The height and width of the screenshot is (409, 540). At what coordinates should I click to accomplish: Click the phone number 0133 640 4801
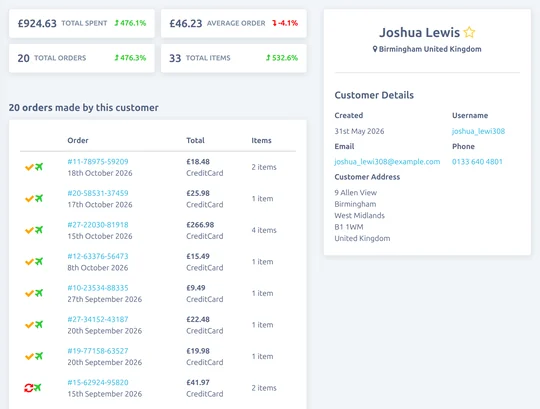(477, 161)
